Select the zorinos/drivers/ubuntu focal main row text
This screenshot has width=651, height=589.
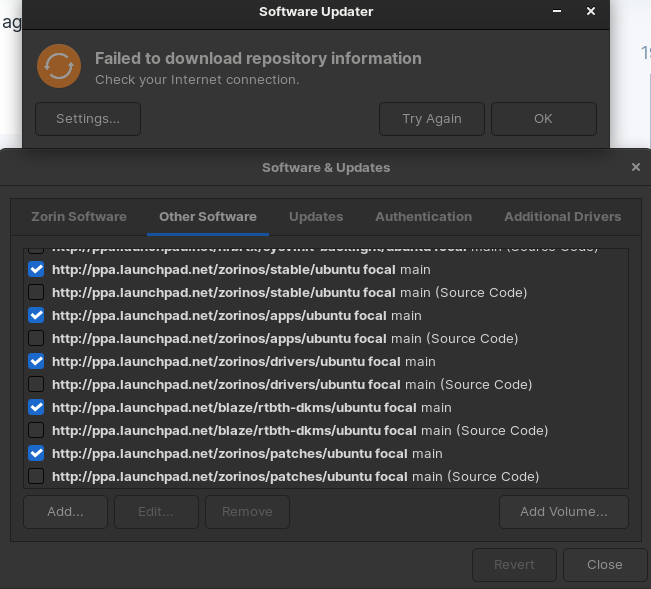click(244, 362)
